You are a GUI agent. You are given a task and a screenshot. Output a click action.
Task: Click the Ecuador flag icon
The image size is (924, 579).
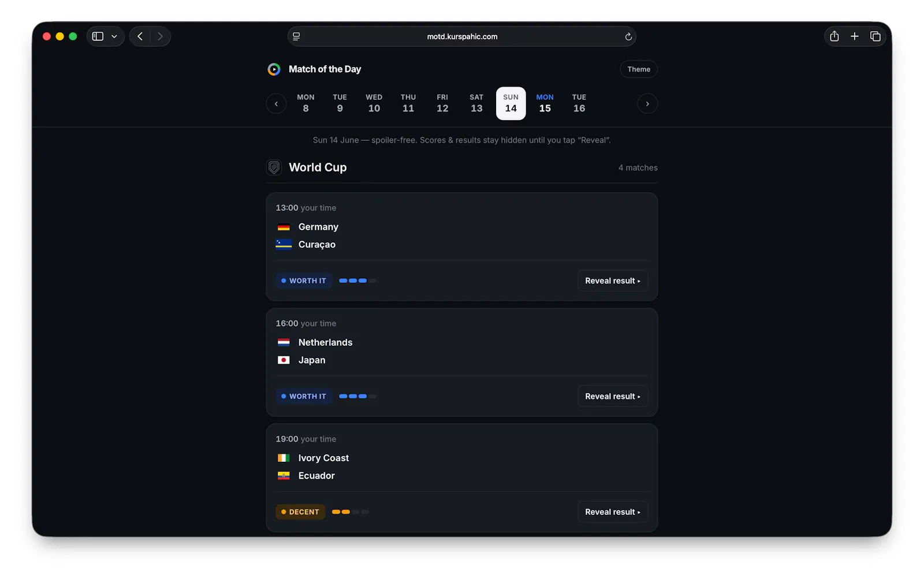click(284, 476)
